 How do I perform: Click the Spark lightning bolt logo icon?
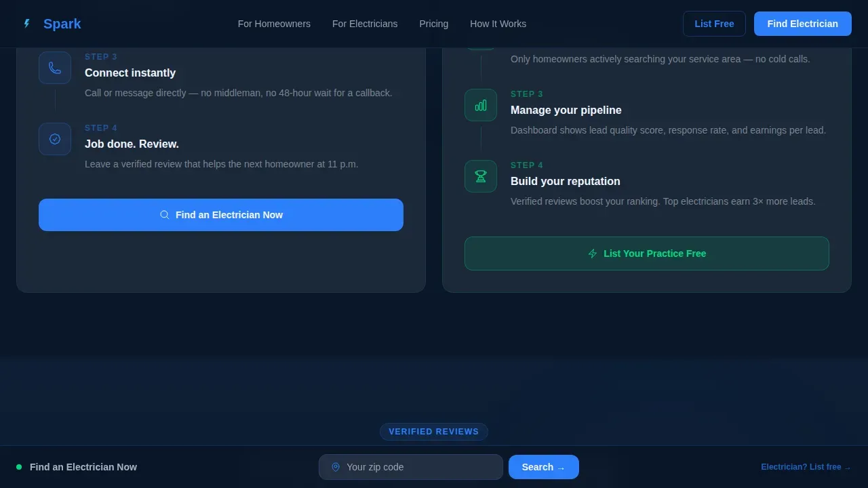coord(27,24)
